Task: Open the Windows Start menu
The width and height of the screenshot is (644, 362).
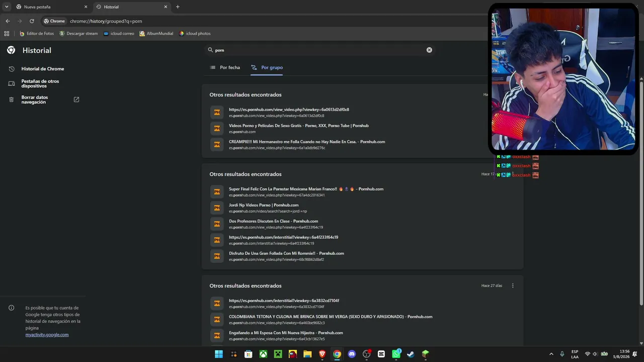Action: coord(219,354)
